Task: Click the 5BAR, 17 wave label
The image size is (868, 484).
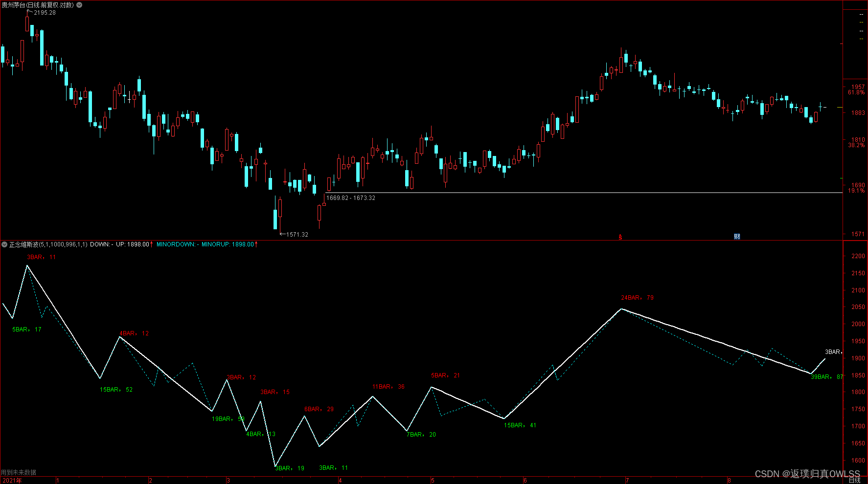Action: coord(27,330)
